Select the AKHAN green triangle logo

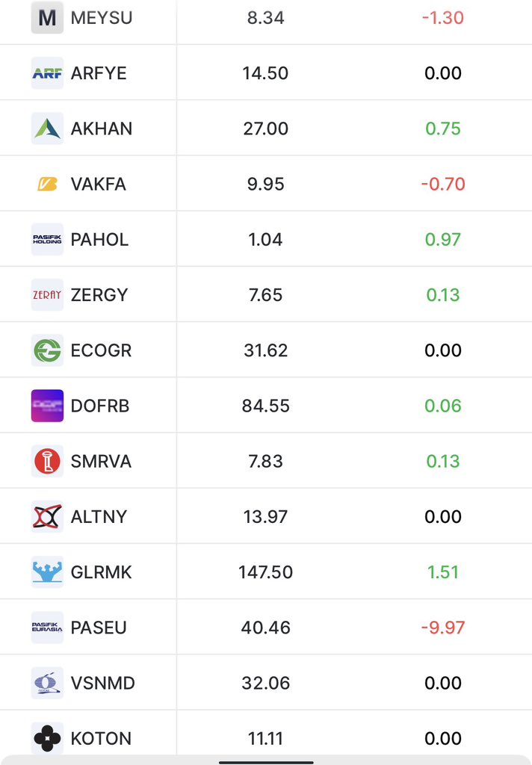(47, 128)
